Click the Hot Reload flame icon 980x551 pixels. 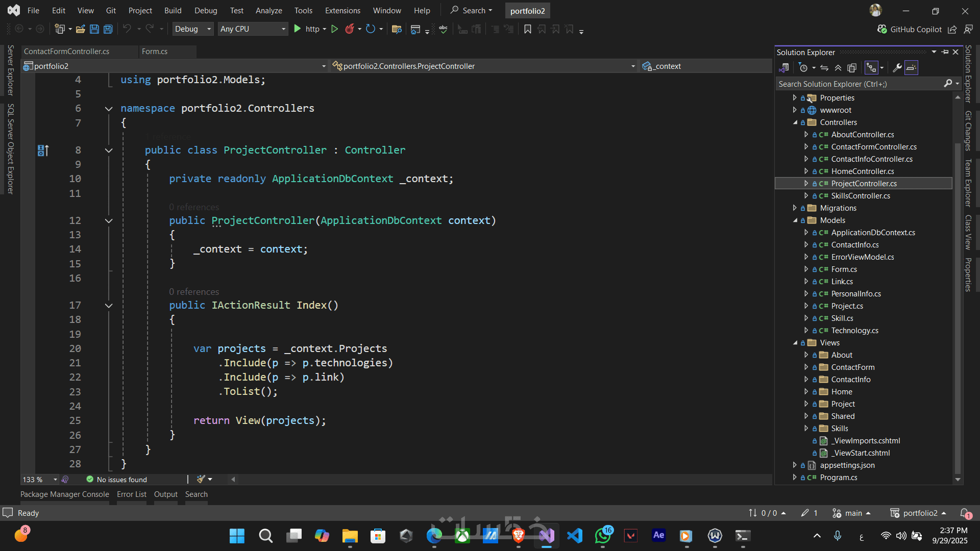pyautogui.click(x=350, y=29)
